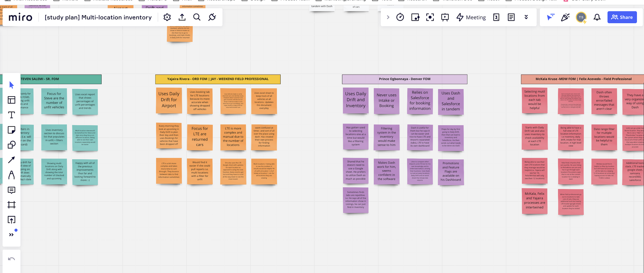Select 'LTE is more complex and manual' sticky

tap(233, 137)
